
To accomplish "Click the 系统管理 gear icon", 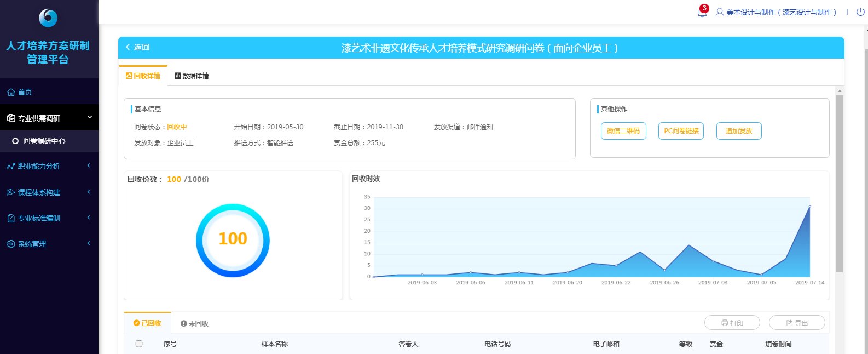I will (11, 244).
